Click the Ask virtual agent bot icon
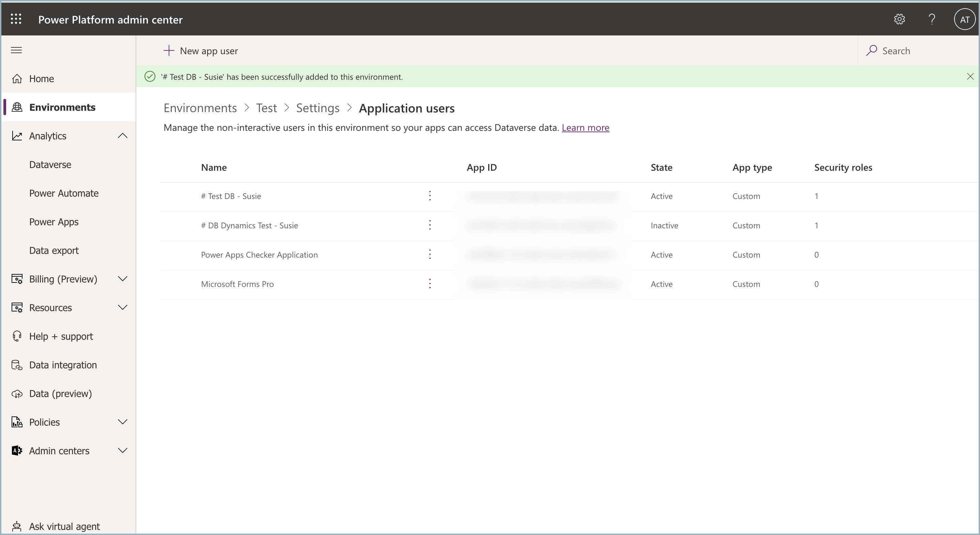 [x=17, y=526]
